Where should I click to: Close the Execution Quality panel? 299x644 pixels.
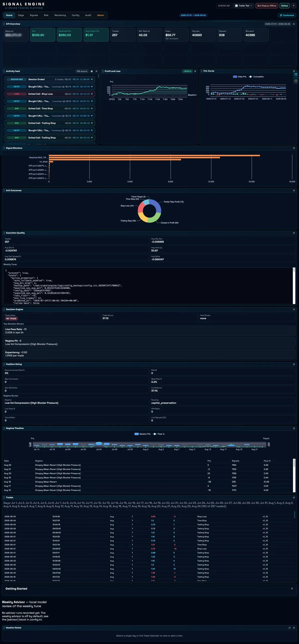click(294, 233)
